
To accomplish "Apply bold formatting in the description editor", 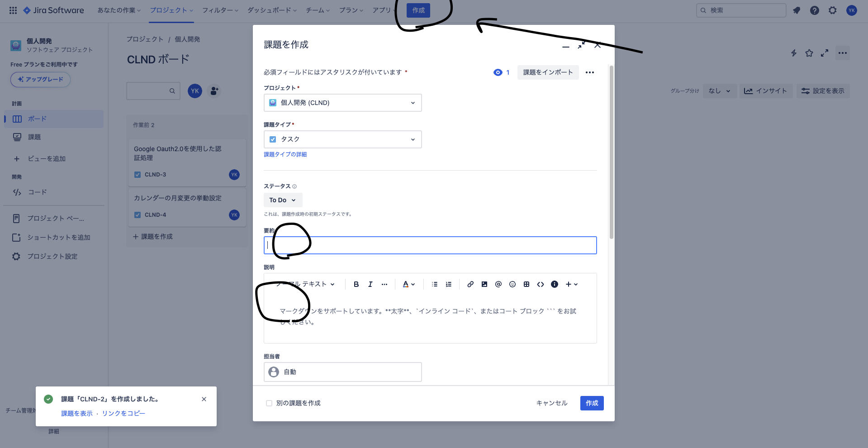I will (x=356, y=284).
